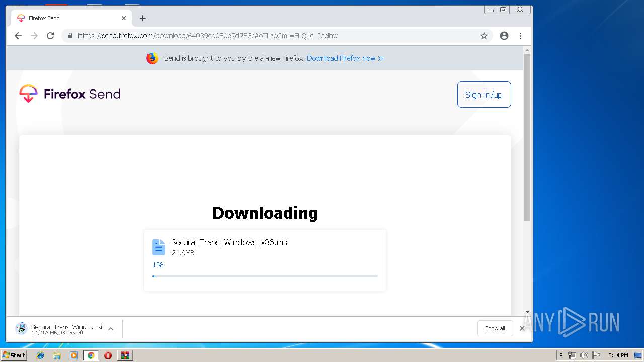Click the 5:14 PM taskbar clock

[618, 355]
